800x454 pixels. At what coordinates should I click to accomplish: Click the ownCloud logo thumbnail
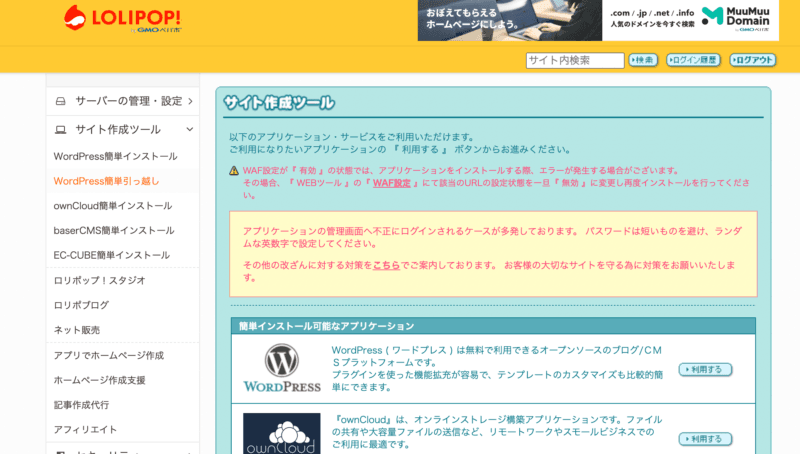pos(281,432)
